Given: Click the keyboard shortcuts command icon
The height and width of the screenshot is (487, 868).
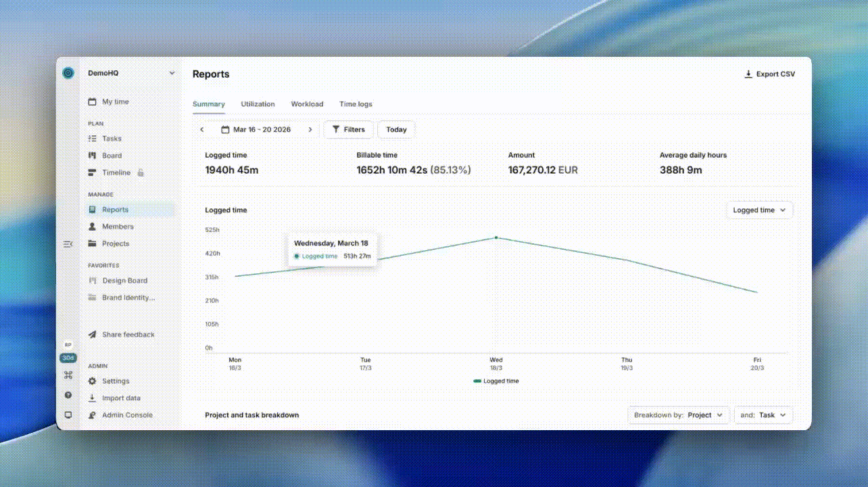Looking at the screenshot, I should pyautogui.click(x=68, y=375).
